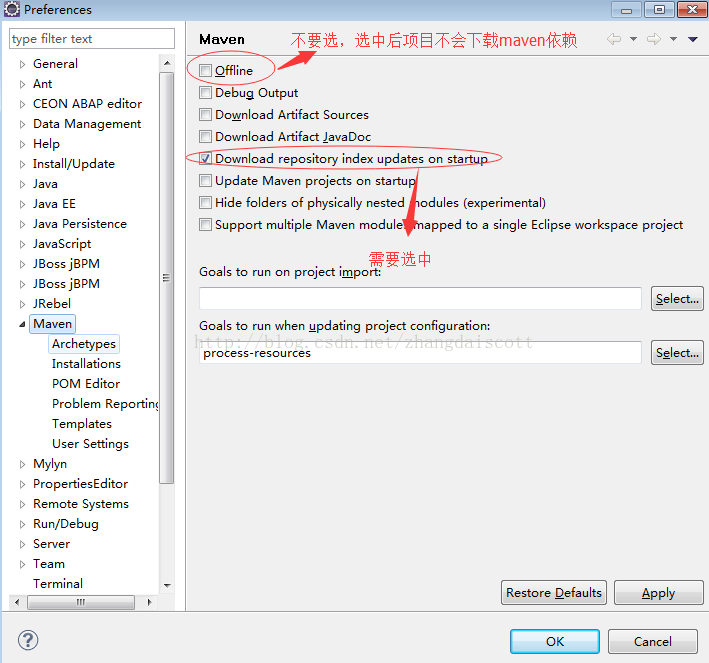The image size is (709, 663).
Task: Click the Apply button
Action: pos(658,592)
